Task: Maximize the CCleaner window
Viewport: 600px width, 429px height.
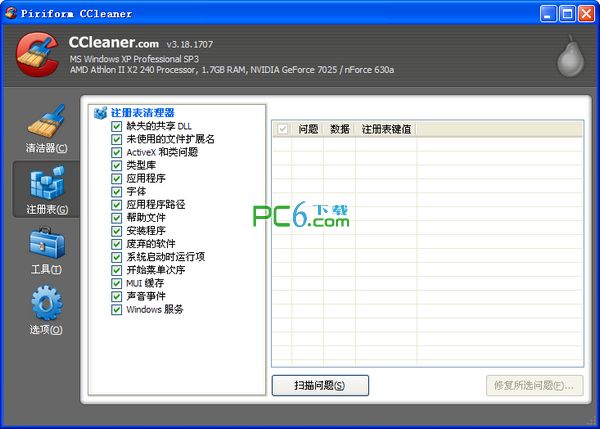Action: [567, 14]
